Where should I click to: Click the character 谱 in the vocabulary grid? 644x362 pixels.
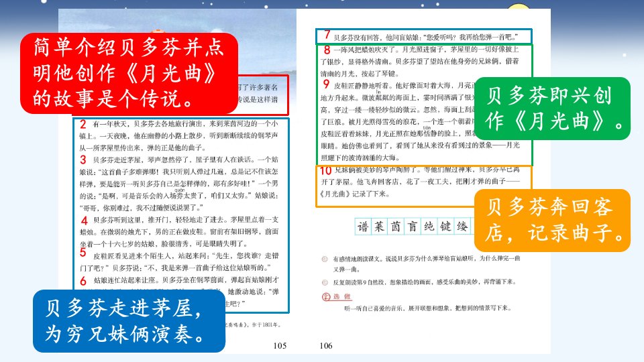click(363, 227)
